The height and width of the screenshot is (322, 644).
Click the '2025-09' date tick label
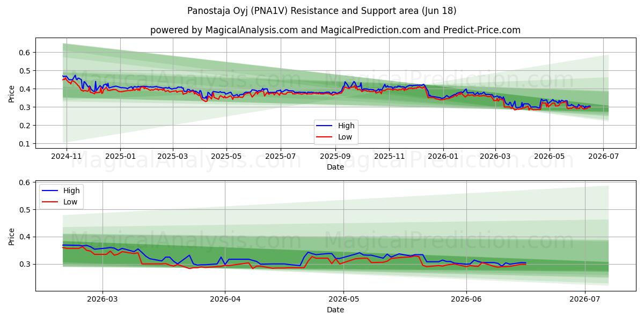[335, 157]
